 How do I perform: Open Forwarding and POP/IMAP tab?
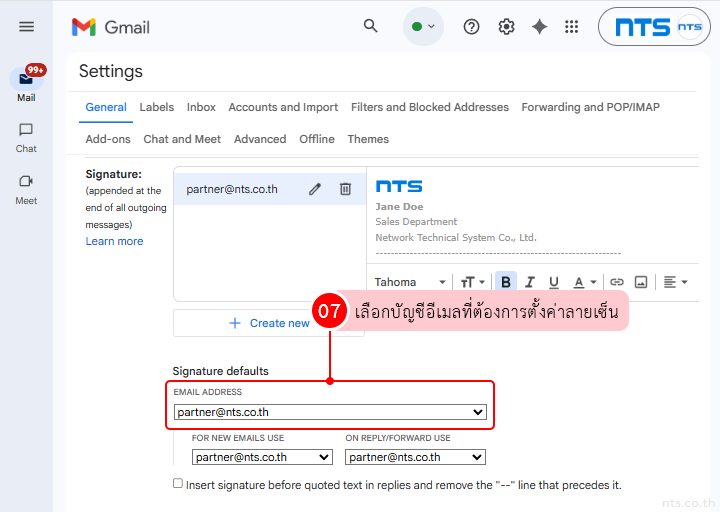591,107
